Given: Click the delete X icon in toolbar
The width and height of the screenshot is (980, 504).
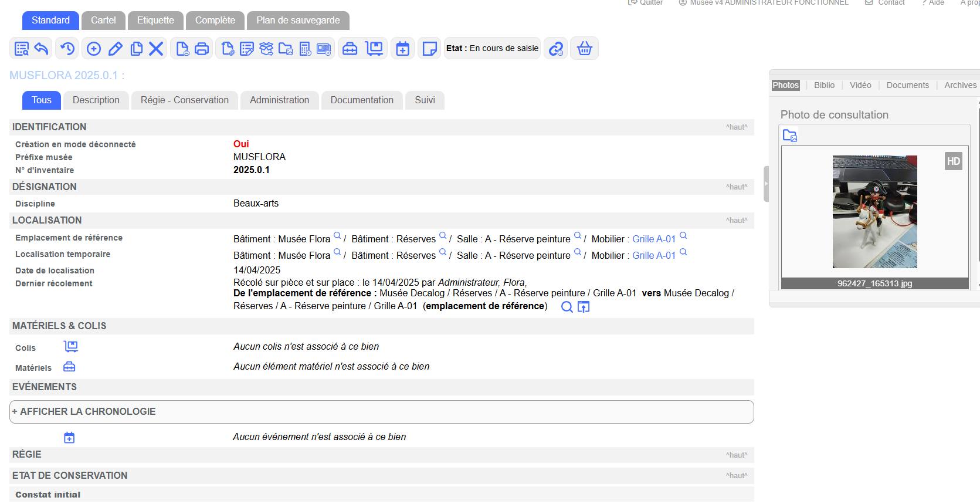Looking at the screenshot, I should (156, 49).
